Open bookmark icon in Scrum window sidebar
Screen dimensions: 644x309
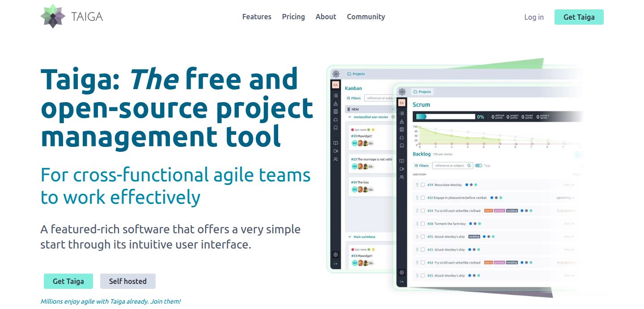(402, 146)
